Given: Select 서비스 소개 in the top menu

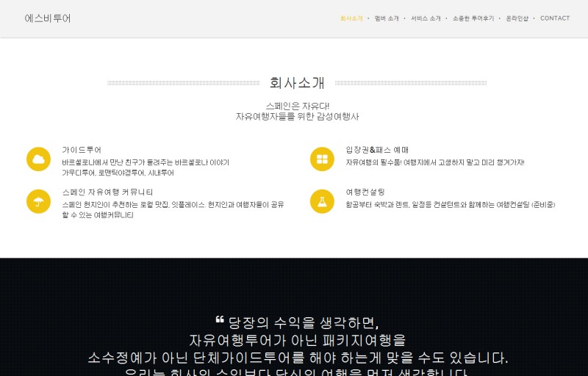Looking at the screenshot, I should (426, 18).
